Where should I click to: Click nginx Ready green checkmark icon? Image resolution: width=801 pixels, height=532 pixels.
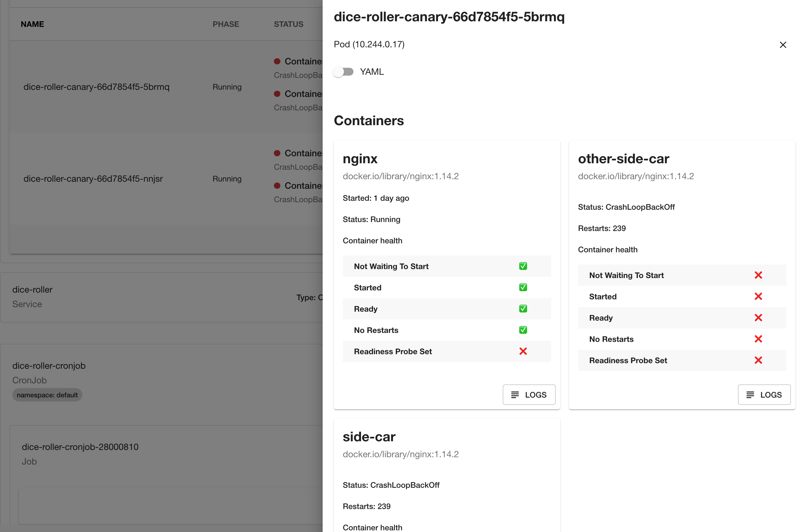coord(523,309)
